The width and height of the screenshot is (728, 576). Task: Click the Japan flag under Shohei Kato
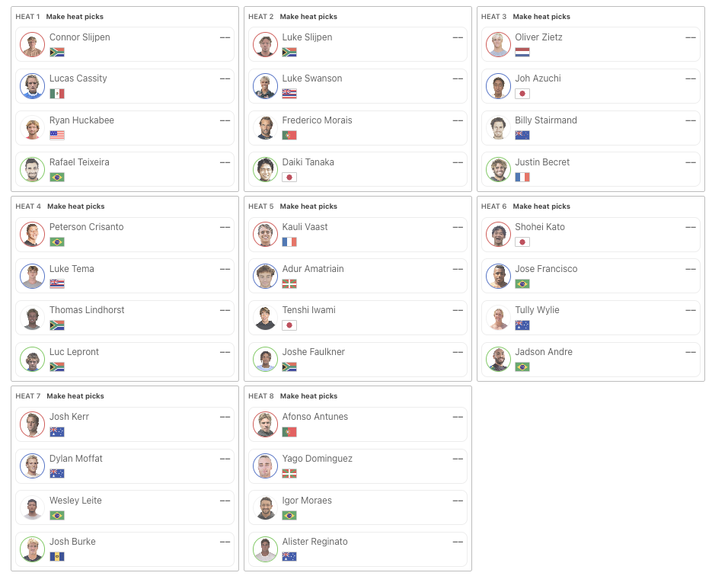[x=522, y=242]
